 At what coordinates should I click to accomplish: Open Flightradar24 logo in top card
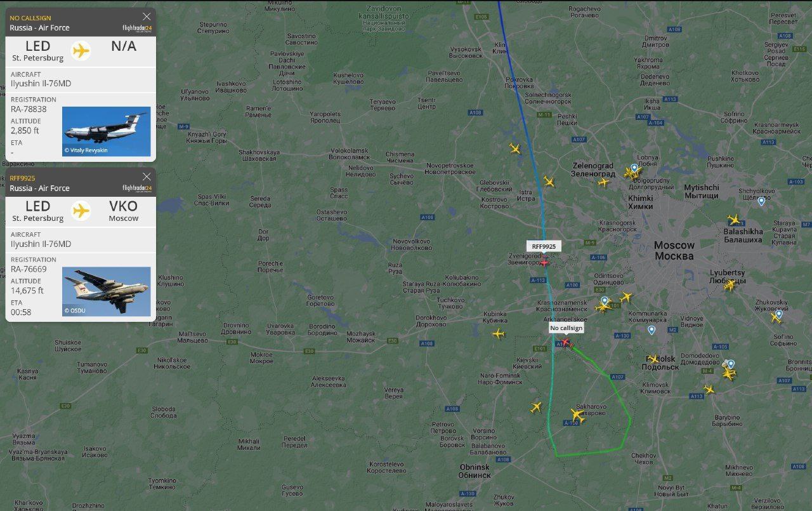pyautogui.click(x=137, y=28)
